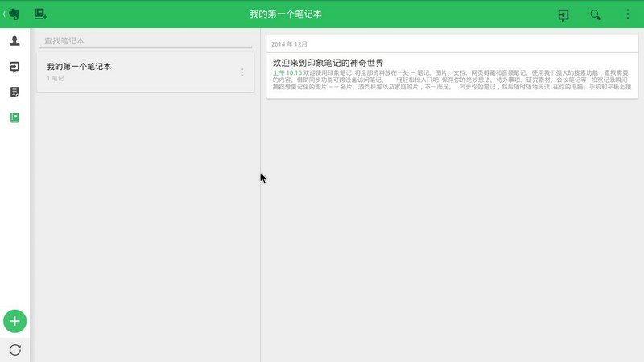The height and width of the screenshot is (362, 644).
Task: Click the 上午 10:10 note timestamp
Action: point(287,72)
